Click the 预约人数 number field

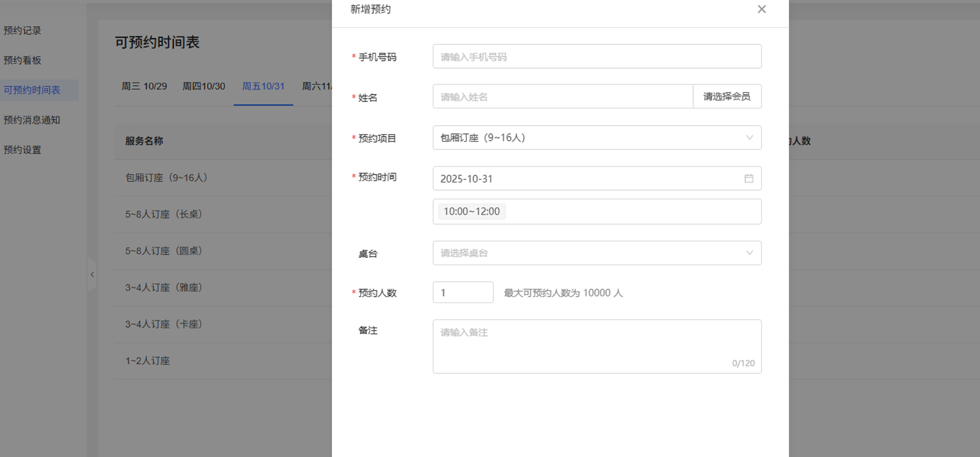[x=463, y=292]
